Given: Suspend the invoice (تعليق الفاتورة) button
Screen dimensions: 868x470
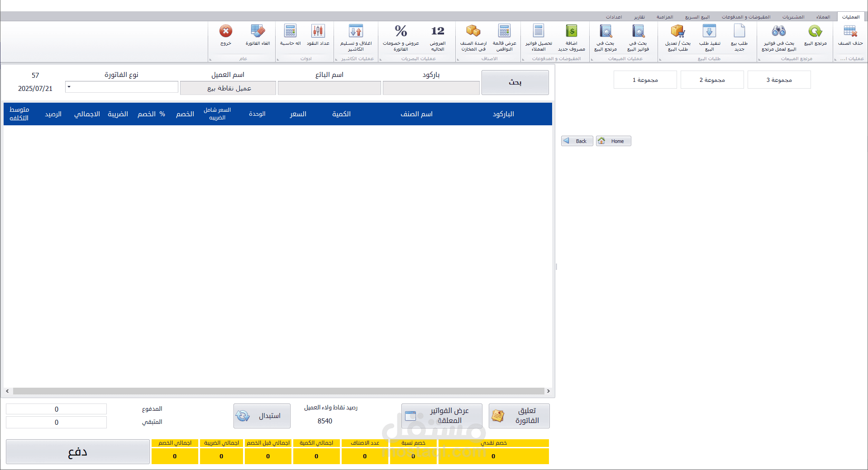Looking at the screenshot, I should (x=519, y=416).
